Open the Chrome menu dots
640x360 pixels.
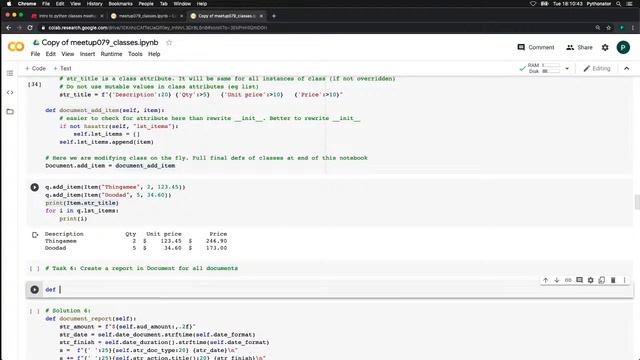click(x=633, y=28)
